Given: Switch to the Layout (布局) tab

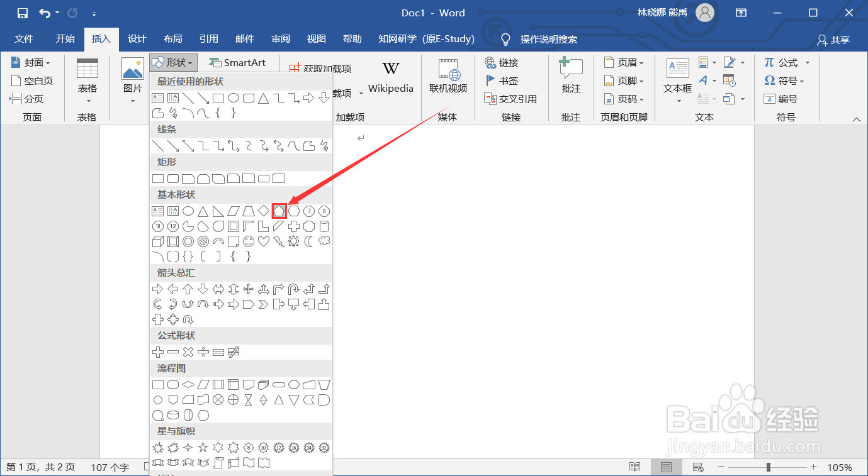Looking at the screenshot, I should [x=173, y=39].
